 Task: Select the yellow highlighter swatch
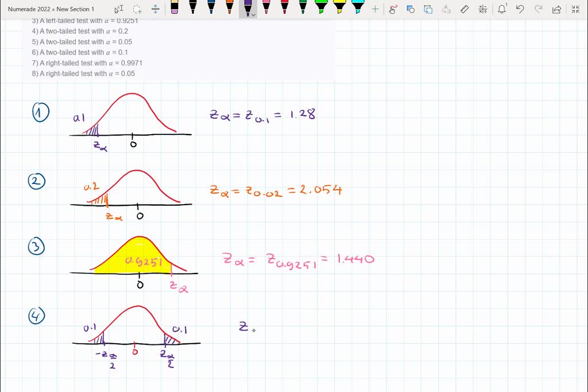[339, 8]
